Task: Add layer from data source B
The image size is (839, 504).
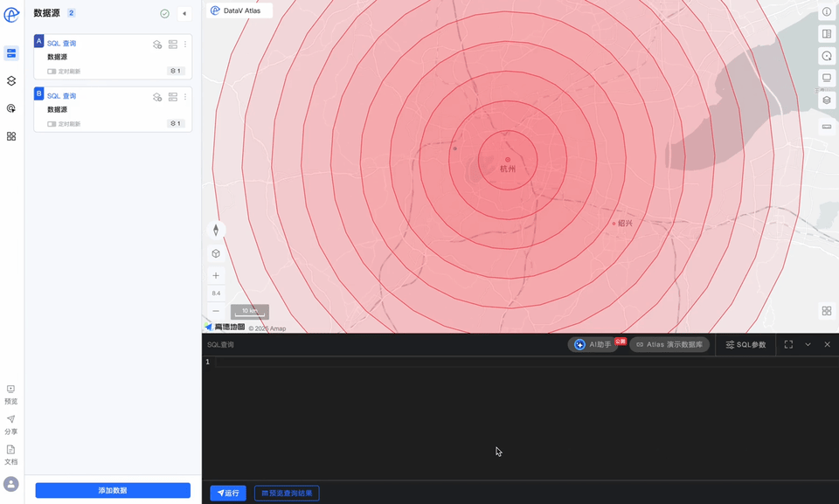Action: (157, 97)
